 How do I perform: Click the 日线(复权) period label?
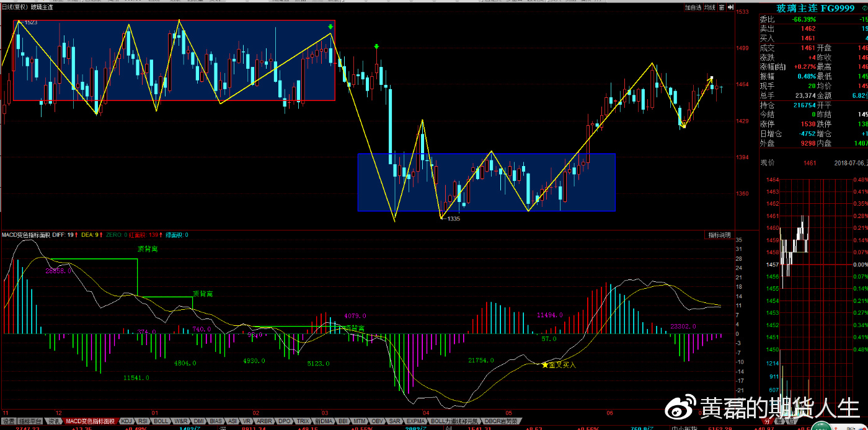(15, 7)
